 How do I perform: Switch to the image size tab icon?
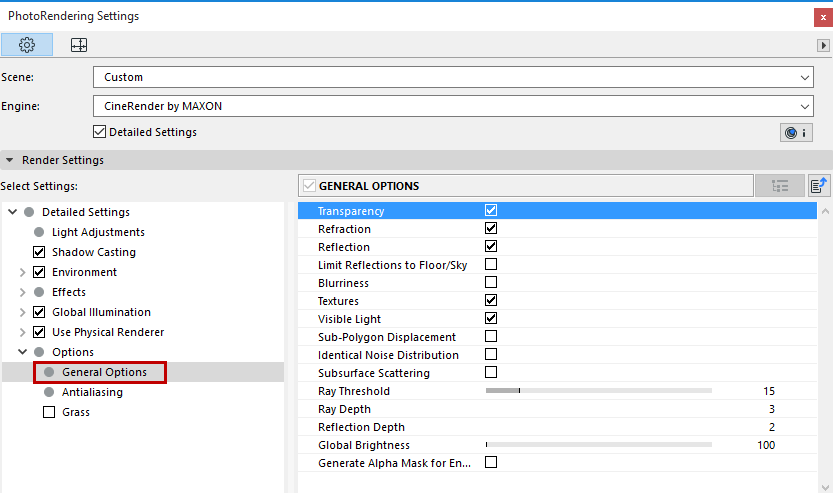(78, 45)
